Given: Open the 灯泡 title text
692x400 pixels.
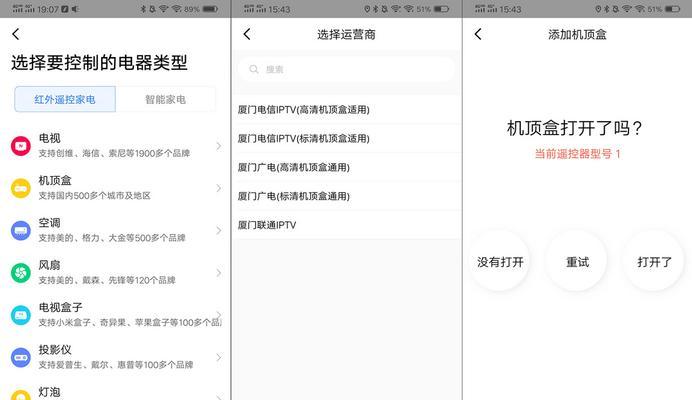Looking at the screenshot, I should coord(49,392).
